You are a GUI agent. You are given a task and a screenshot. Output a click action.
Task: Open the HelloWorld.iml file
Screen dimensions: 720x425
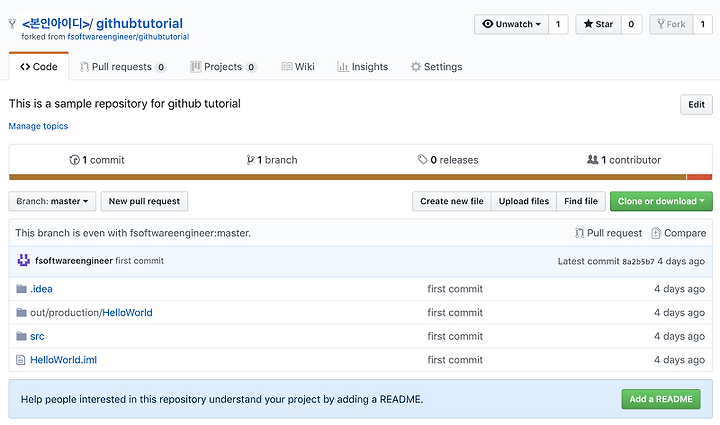tap(63, 360)
